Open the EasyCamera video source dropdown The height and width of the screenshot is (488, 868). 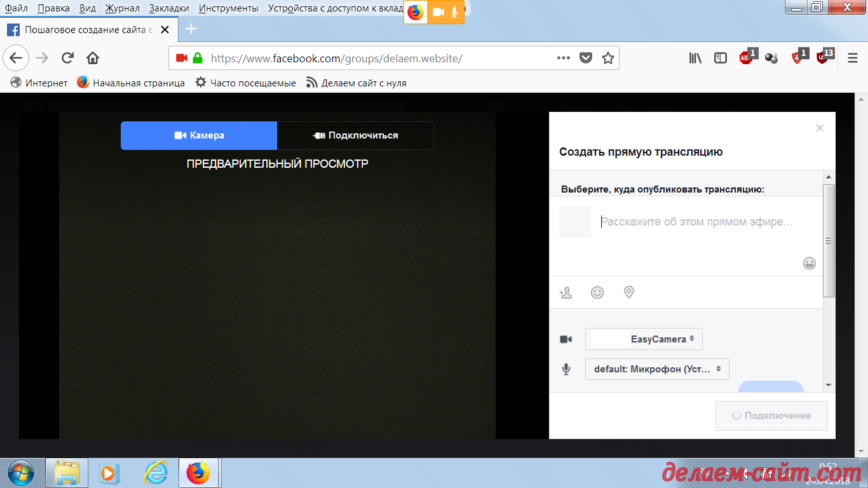(x=644, y=339)
